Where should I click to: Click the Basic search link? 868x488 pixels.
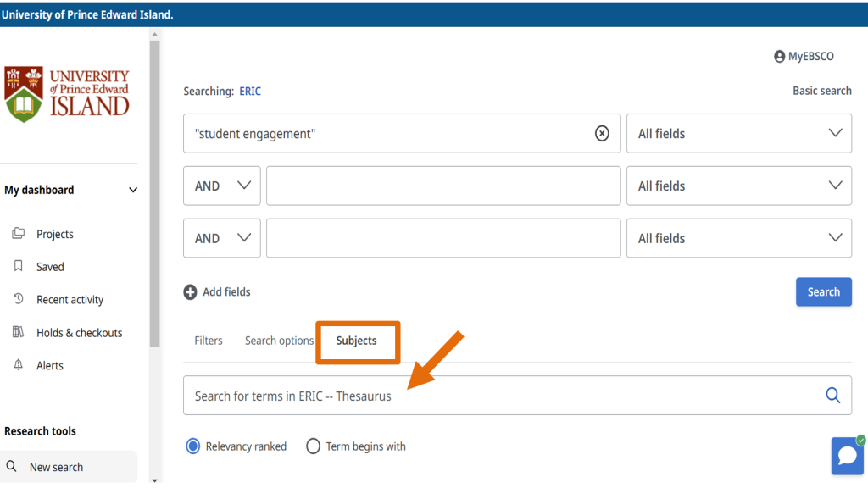[821, 91]
